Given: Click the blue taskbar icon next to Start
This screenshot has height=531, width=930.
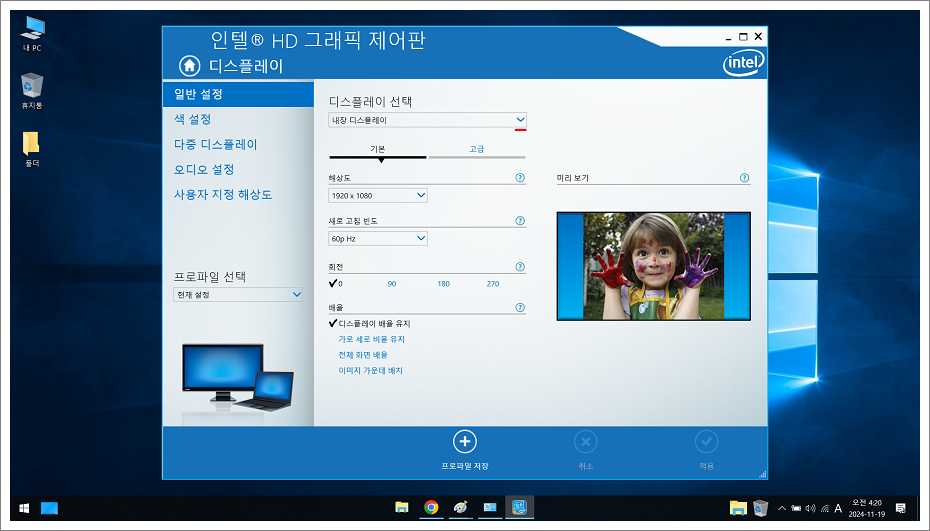Looking at the screenshot, I should (49, 508).
